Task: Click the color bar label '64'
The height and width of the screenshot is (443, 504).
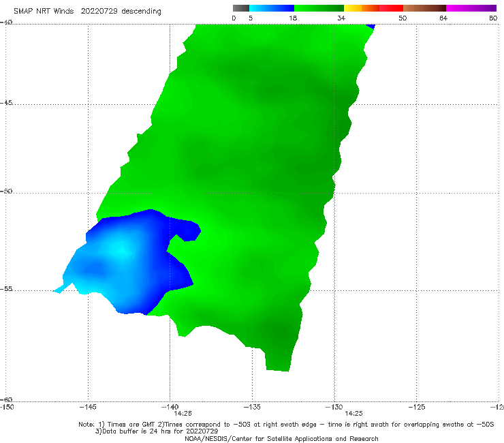Action: (443, 18)
